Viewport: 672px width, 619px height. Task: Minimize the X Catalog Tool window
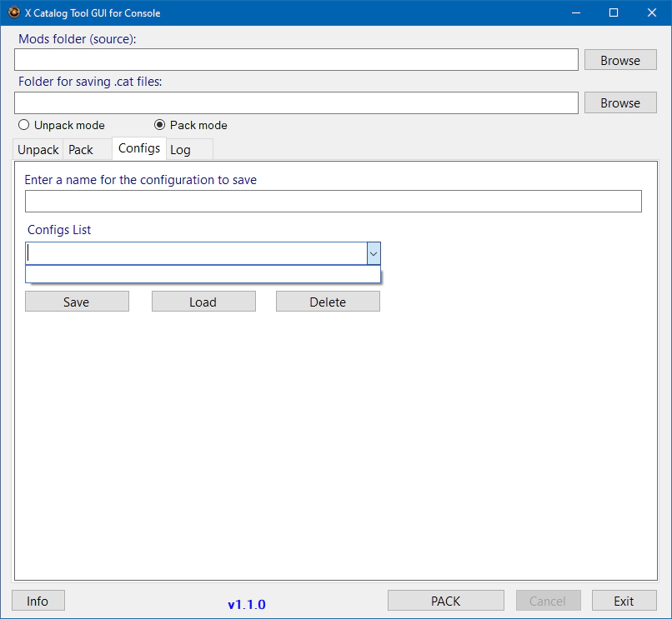(575, 12)
